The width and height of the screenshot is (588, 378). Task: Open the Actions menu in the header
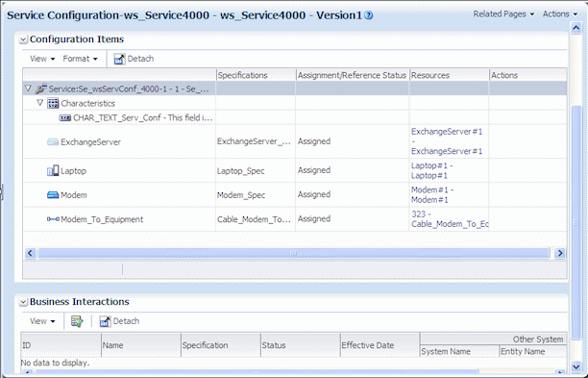[x=560, y=14]
